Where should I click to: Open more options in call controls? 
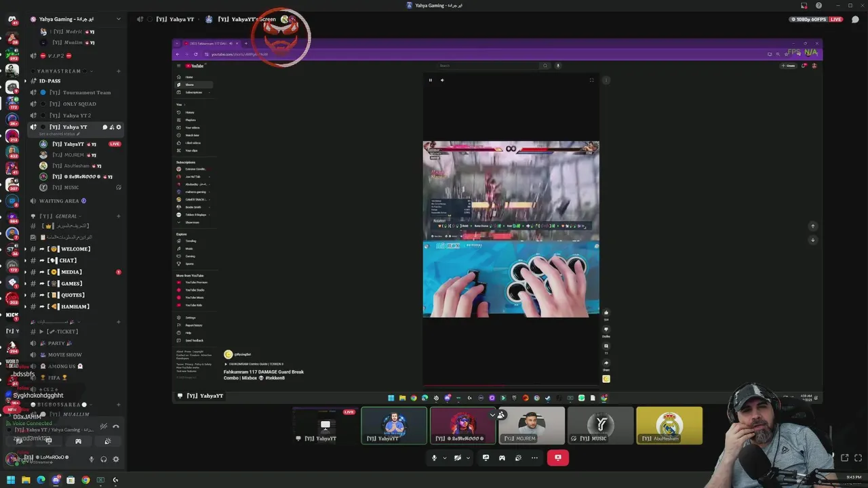click(534, 457)
